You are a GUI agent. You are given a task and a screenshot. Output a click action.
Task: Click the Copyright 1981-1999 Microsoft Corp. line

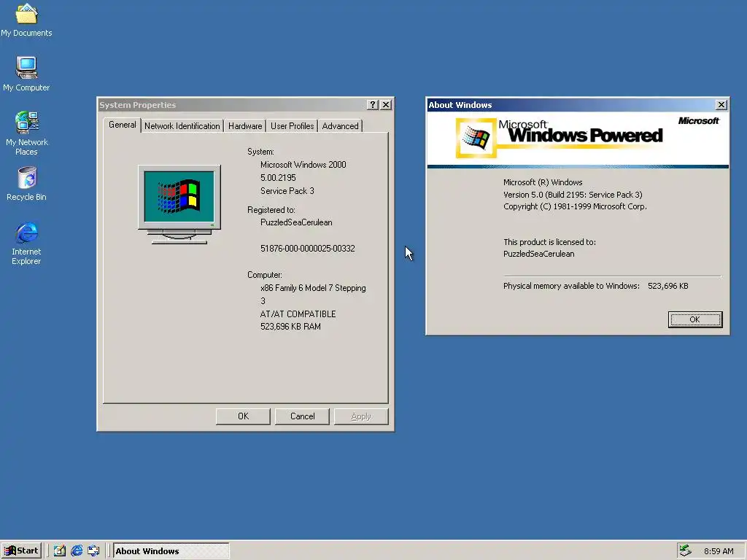tap(575, 206)
